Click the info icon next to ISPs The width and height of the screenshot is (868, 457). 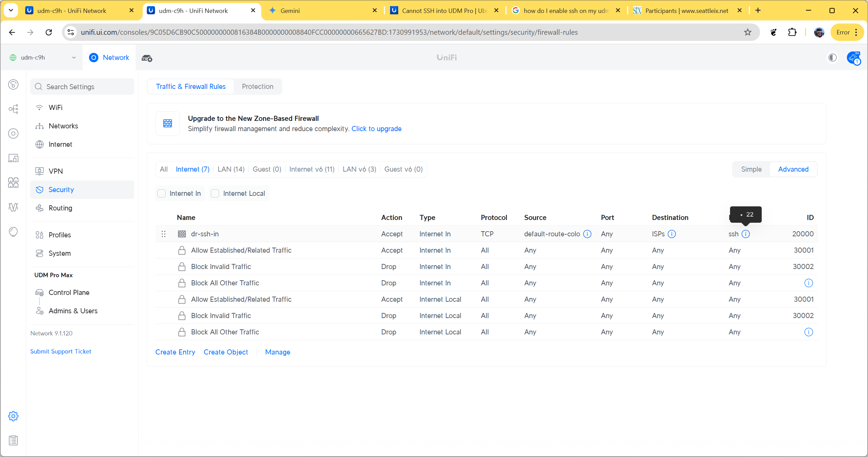[672, 234]
